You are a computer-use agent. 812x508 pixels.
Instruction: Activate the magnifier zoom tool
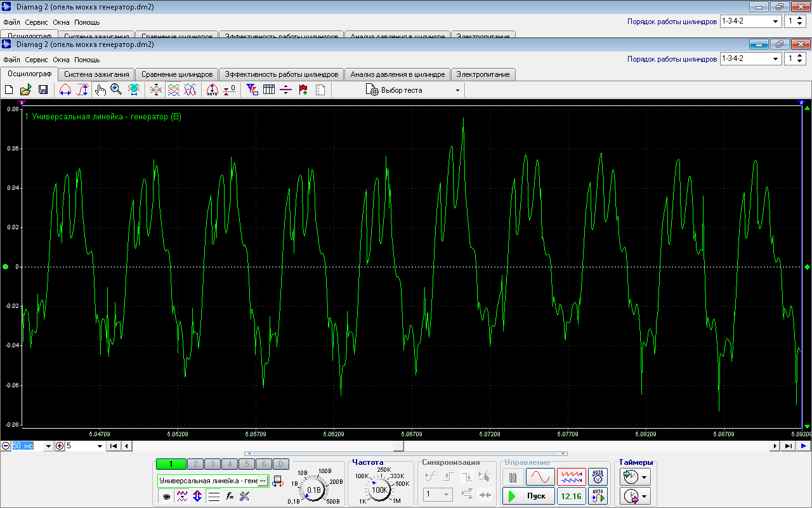click(x=116, y=90)
